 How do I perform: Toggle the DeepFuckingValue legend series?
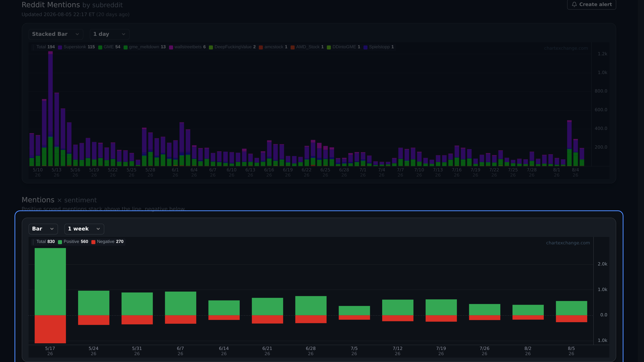click(x=232, y=47)
